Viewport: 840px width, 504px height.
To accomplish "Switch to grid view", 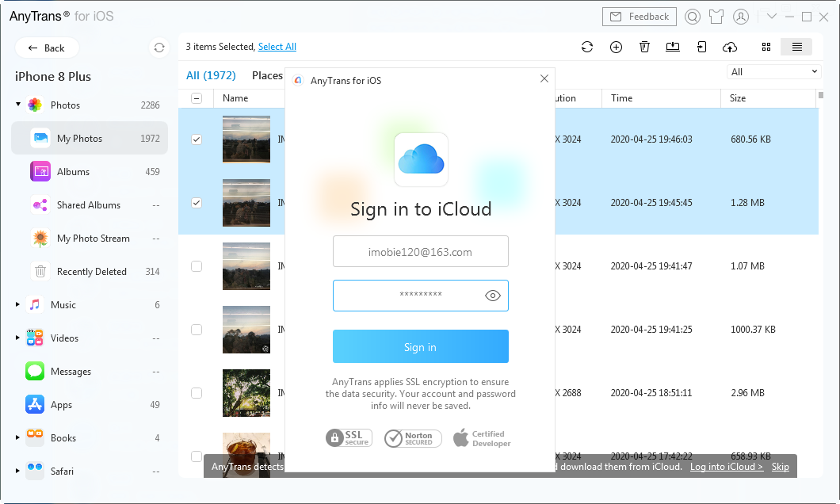I will point(766,47).
